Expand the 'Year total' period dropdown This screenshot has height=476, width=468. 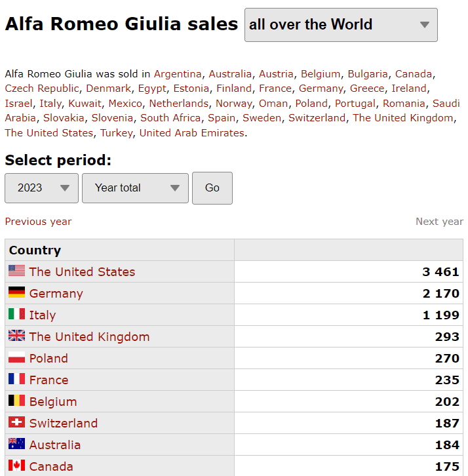135,188
